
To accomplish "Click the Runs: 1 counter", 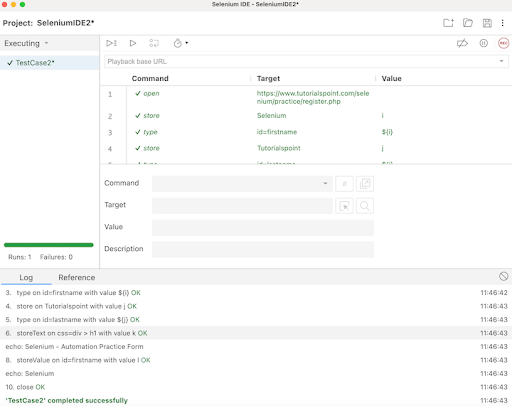I will (x=20, y=257).
